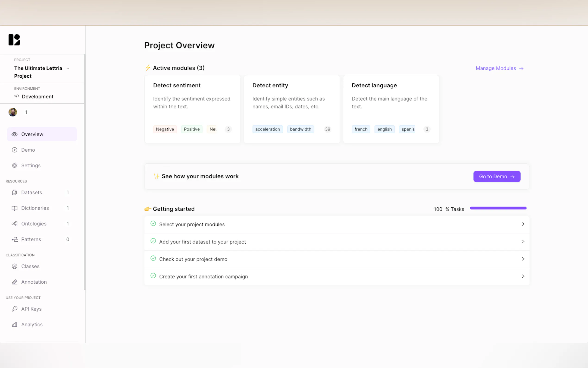Click checkmark beside Add your first dataset

tap(153, 241)
